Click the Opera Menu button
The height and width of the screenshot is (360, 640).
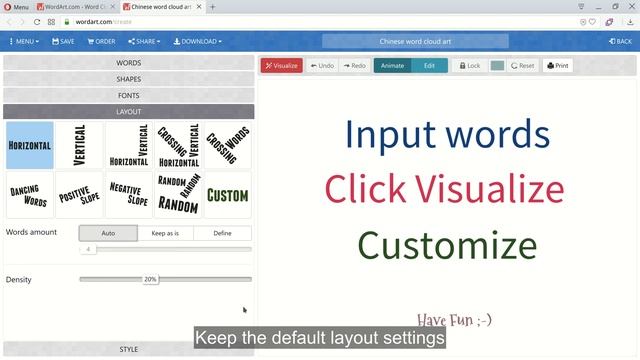[16, 7]
